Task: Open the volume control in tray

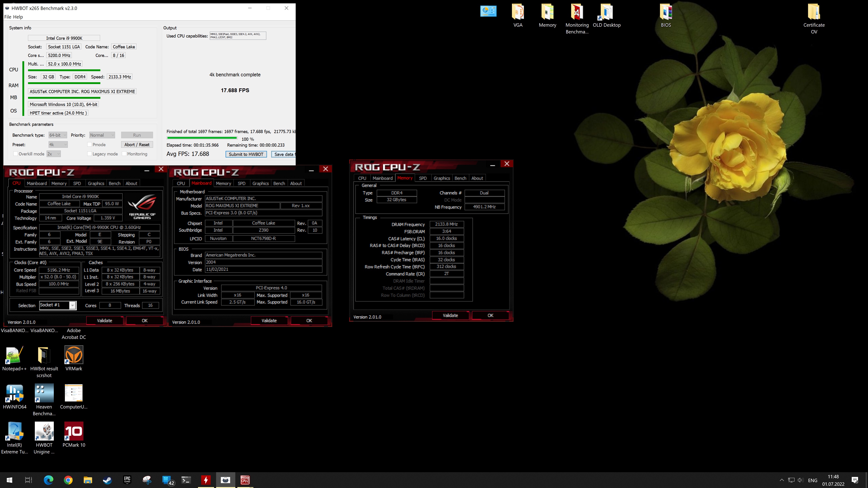Action: 801,480
